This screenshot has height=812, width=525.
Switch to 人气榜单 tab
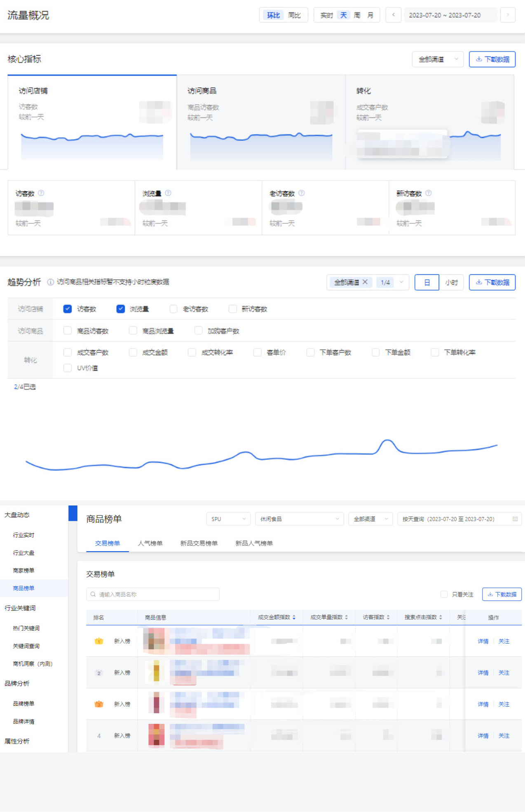pos(150,543)
